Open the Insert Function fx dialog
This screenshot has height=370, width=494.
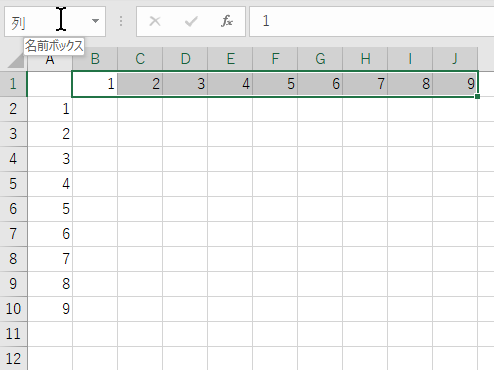[227, 21]
